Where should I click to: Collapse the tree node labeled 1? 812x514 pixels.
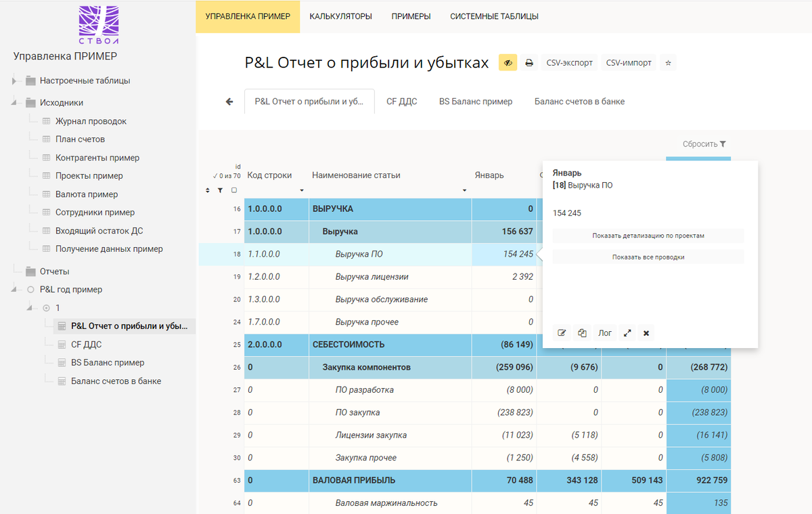[30, 308]
